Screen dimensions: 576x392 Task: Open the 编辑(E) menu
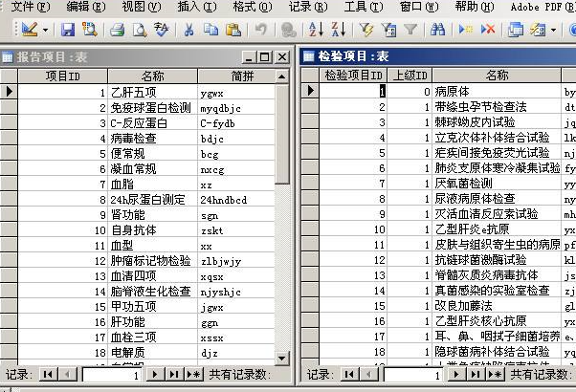point(86,7)
